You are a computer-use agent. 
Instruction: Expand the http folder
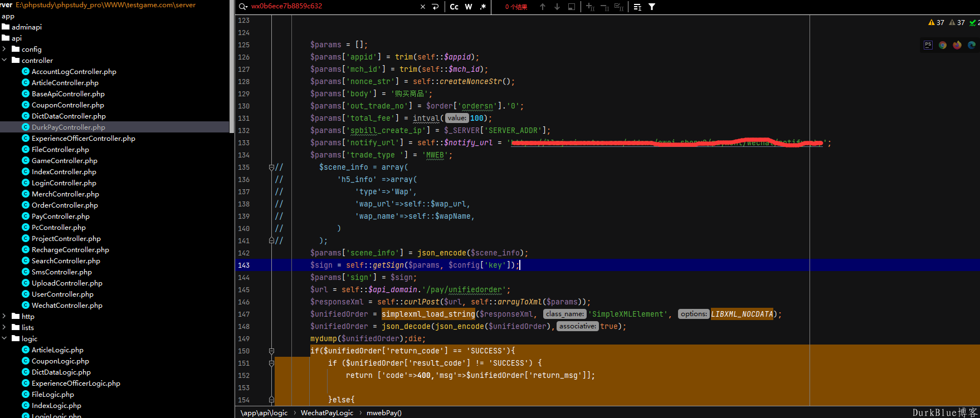(4, 316)
